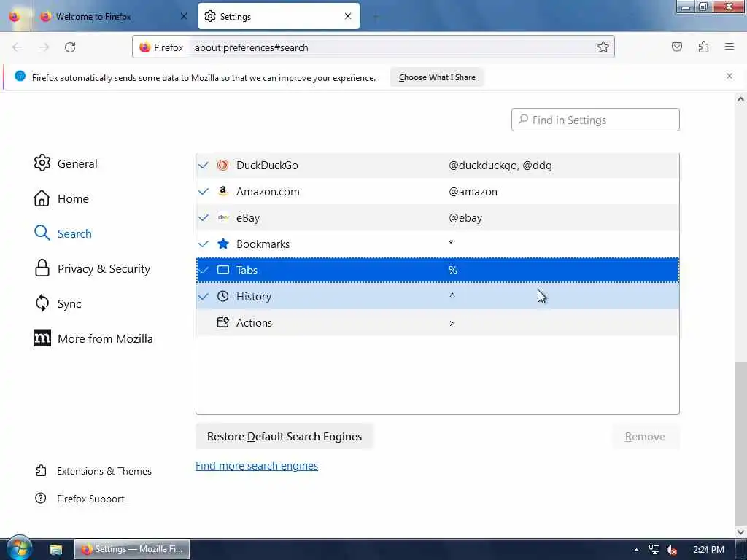This screenshot has height=560, width=747.
Task: Open the Firefox application menu
Action: tap(729, 47)
